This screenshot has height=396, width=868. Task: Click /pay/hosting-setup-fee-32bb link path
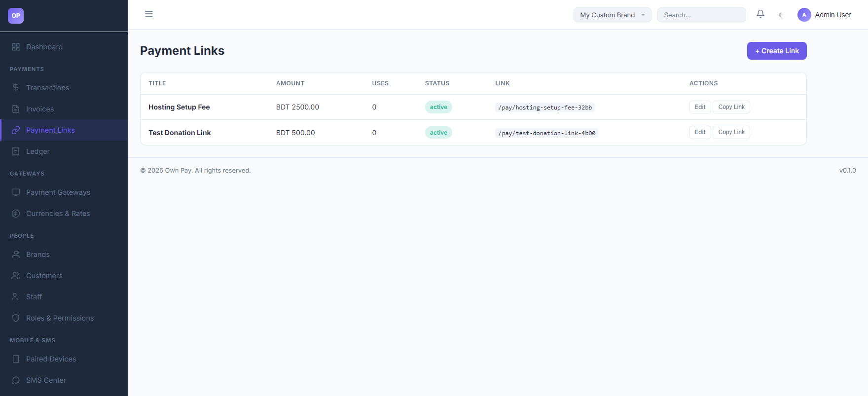pyautogui.click(x=545, y=108)
